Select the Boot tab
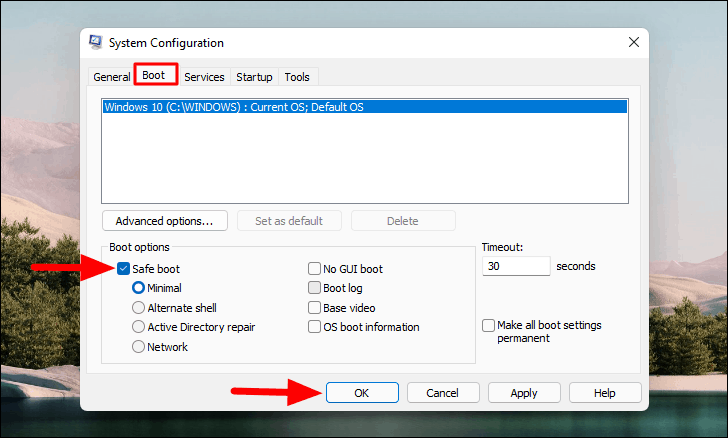This screenshot has width=728, height=438. [x=156, y=74]
